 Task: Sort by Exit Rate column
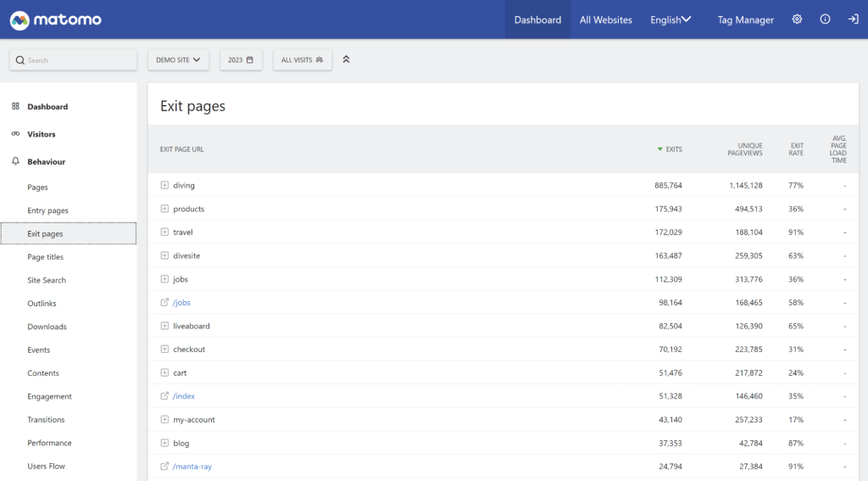point(796,149)
